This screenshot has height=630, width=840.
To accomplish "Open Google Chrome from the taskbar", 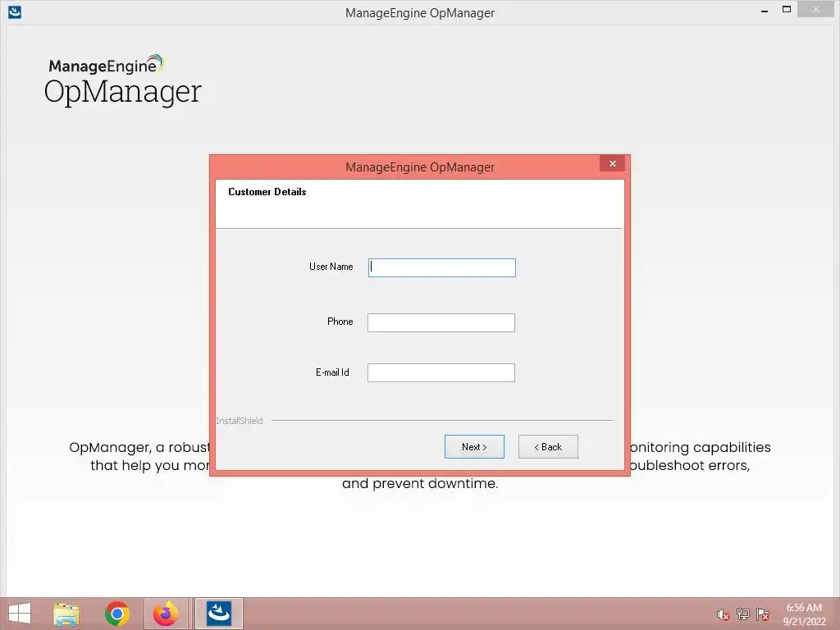I will pos(116,614).
